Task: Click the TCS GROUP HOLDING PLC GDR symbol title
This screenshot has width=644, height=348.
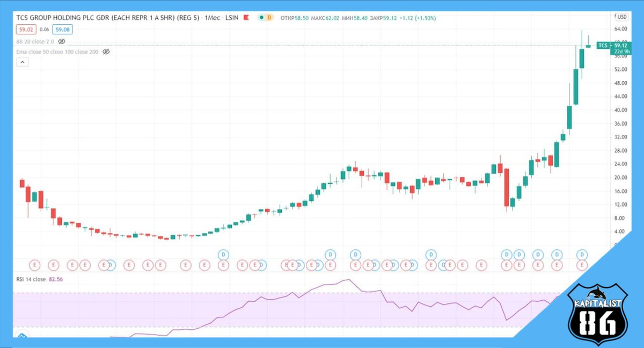Action: [108, 18]
